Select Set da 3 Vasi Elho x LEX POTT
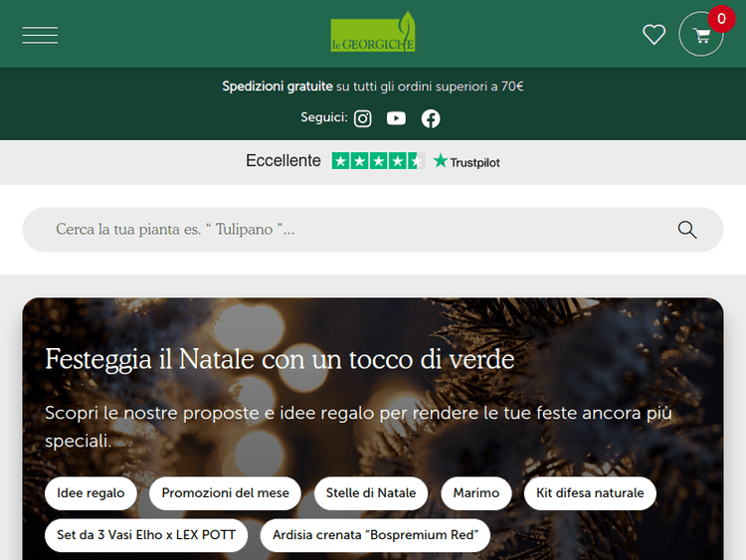The image size is (746, 560). [x=146, y=535]
